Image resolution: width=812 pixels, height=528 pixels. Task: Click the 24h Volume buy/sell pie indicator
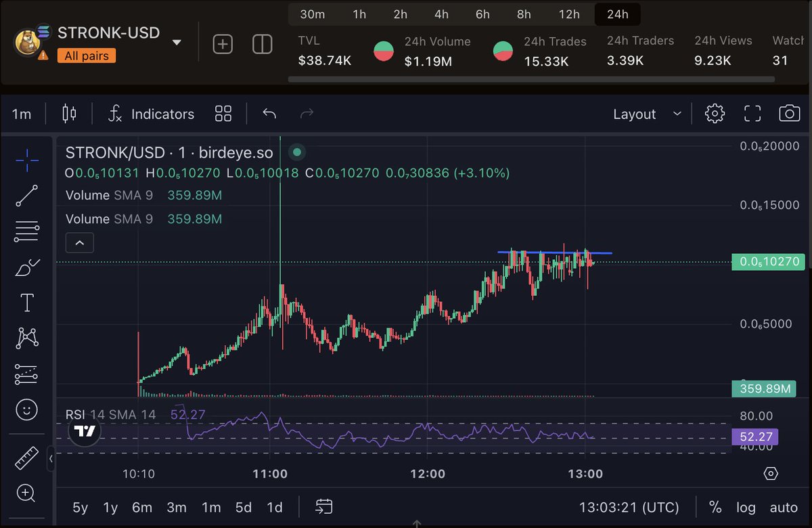tap(384, 51)
